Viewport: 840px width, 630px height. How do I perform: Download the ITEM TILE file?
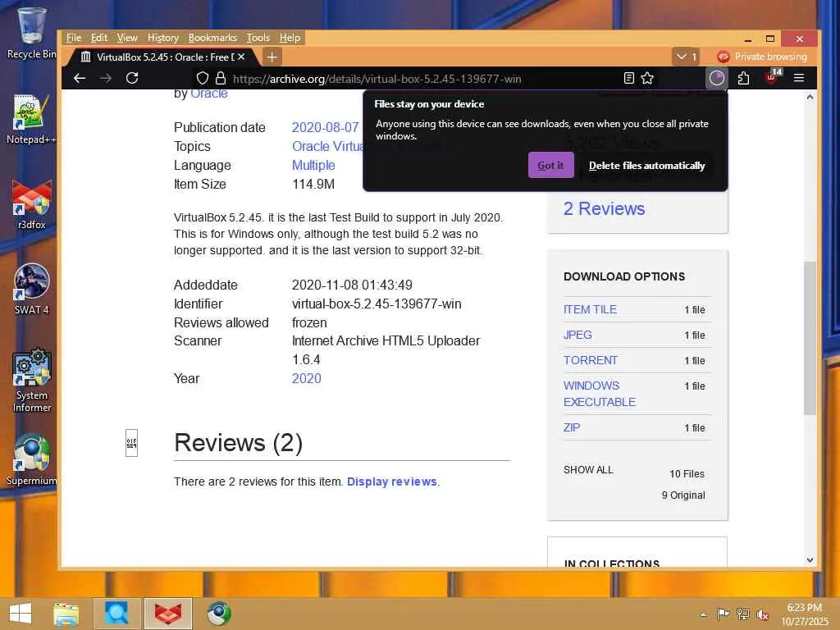(x=590, y=309)
